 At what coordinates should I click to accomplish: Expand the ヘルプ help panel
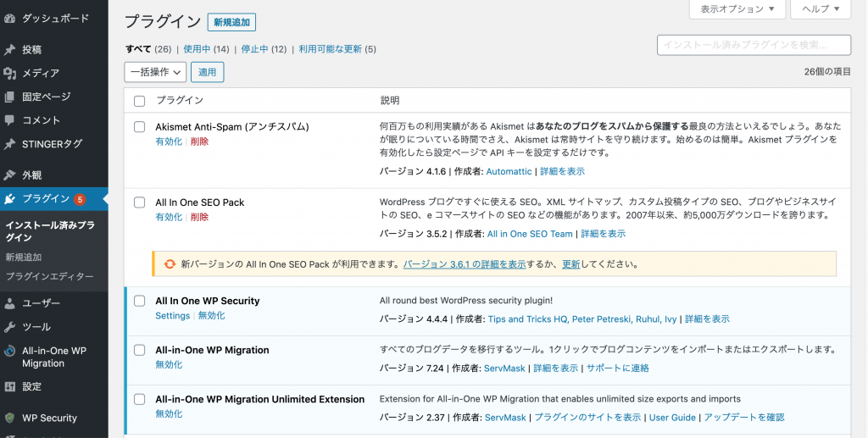point(821,8)
